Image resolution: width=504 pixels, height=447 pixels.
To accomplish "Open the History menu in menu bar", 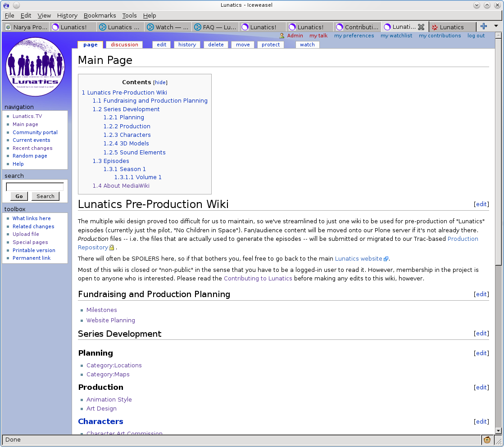I will (67, 15).
